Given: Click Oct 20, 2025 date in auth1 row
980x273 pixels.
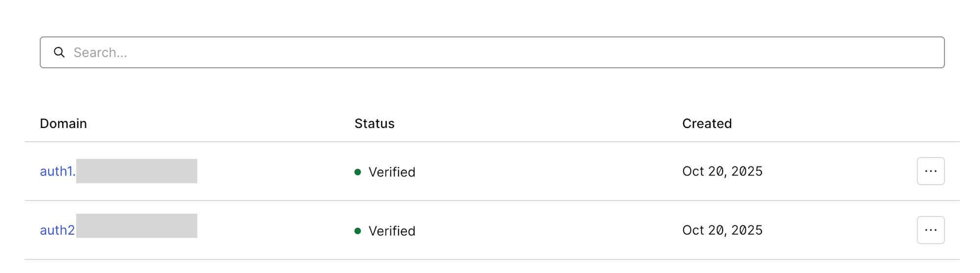Looking at the screenshot, I should pyautogui.click(x=722, y=171).
